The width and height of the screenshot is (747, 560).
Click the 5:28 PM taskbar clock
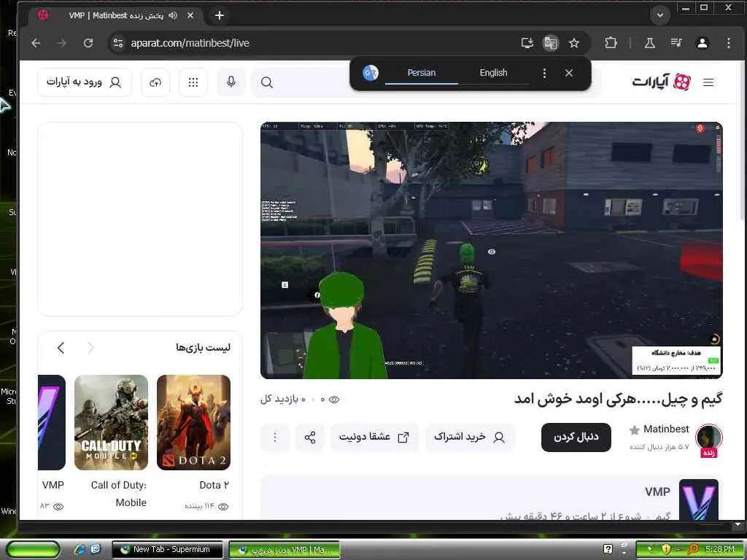[x=720, y=549]
